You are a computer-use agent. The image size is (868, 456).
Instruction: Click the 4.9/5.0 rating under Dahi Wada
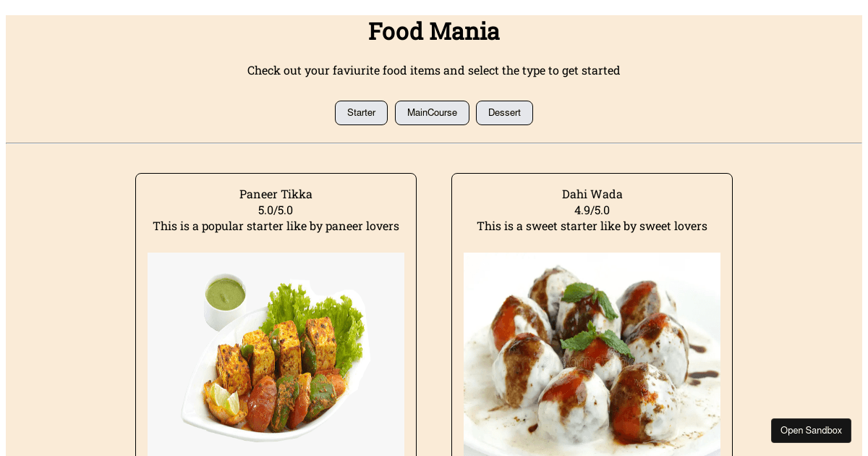pos(592,211)
